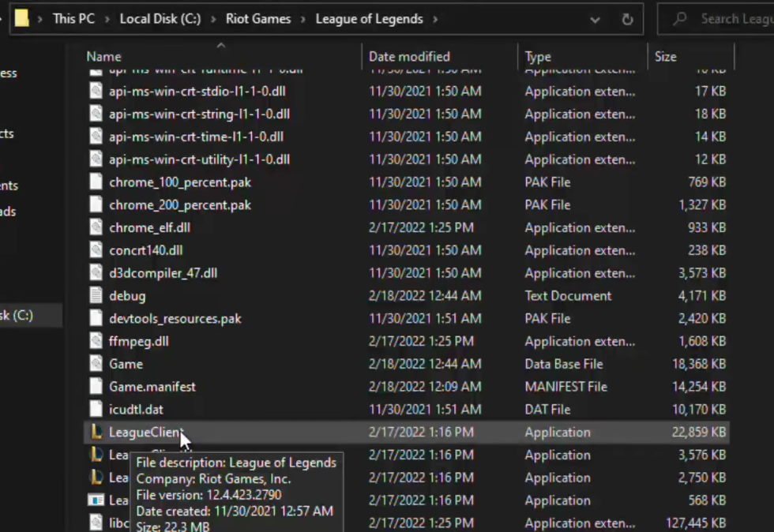Select the d3dcompiler_47.dll file icon

pos(96,272)
